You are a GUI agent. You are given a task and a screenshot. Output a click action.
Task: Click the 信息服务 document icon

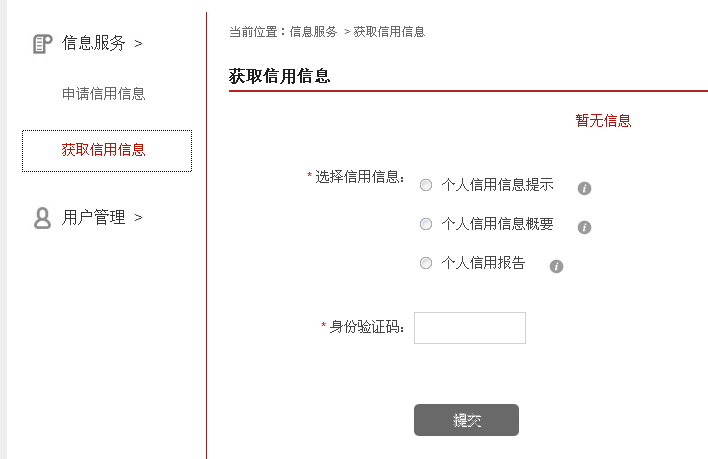coord(42,43)
